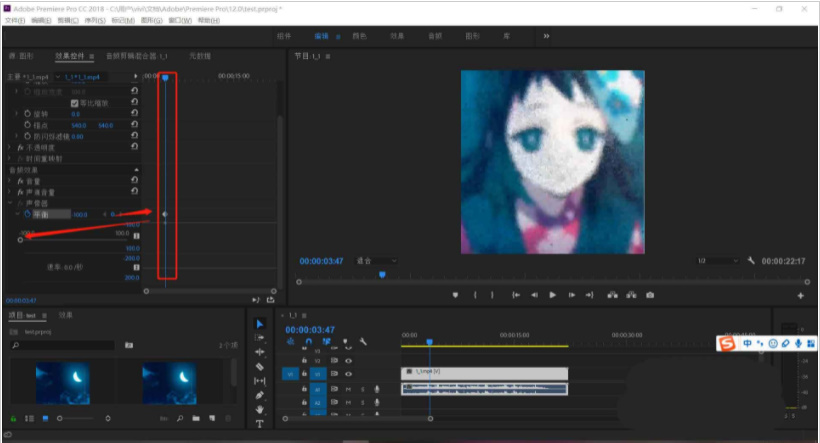The image size is (820, 443).
Task: Open the 适合 zoom level dropdown
Action: 376,260
